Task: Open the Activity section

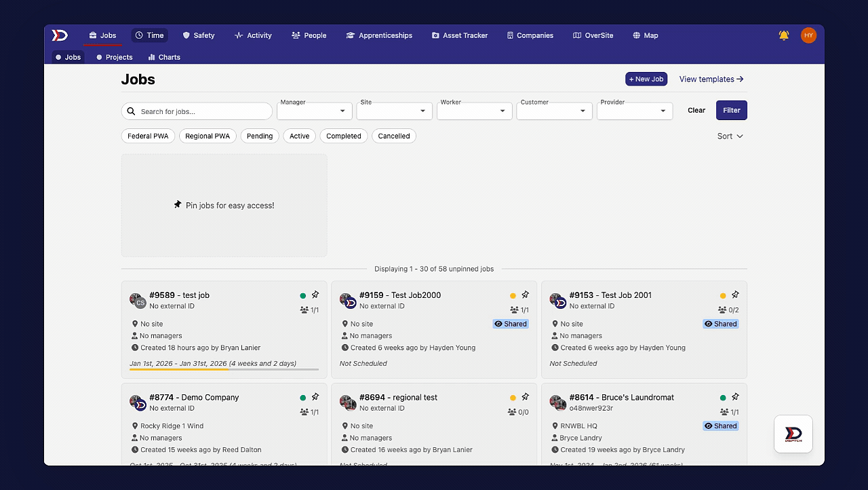Action: [253, 35]
